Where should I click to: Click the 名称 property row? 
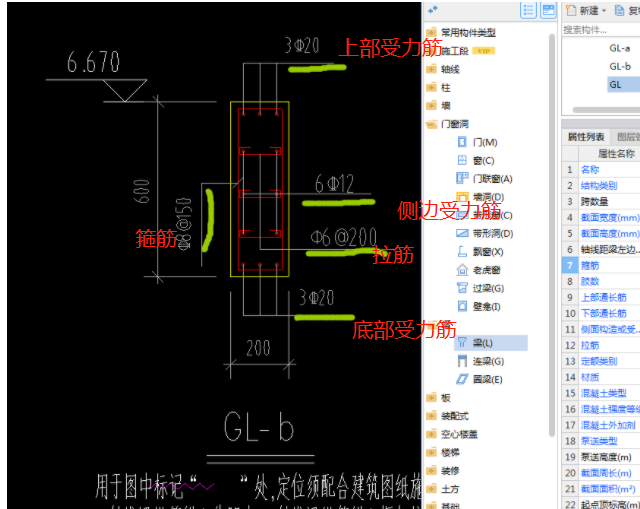(601, 169)
